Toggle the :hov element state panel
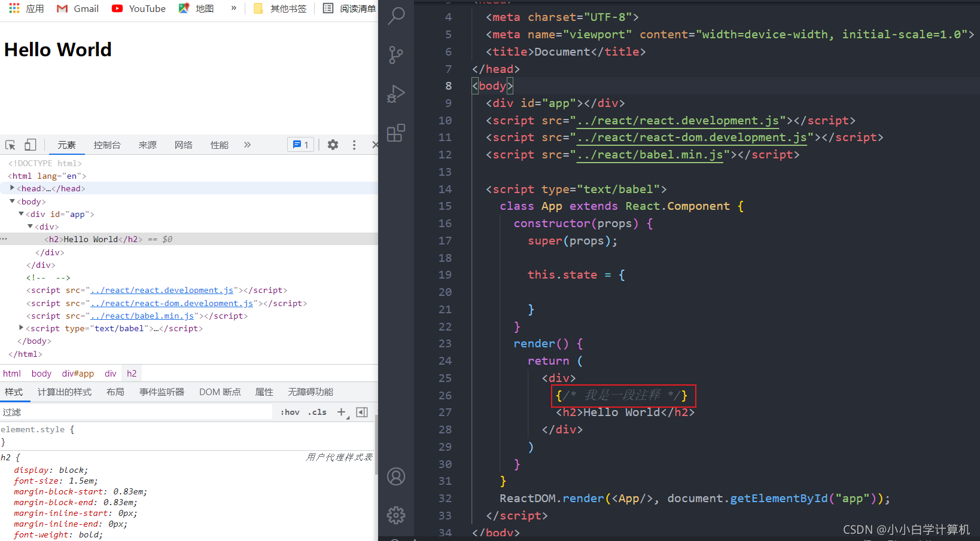This screenshot has height=541, width=980. [x=290, y=412]
